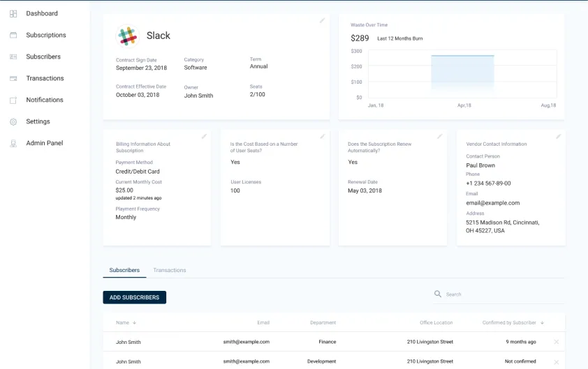Open Admin Panel from the sidebar
588x369 pixels.
click(x=45, y=143)
